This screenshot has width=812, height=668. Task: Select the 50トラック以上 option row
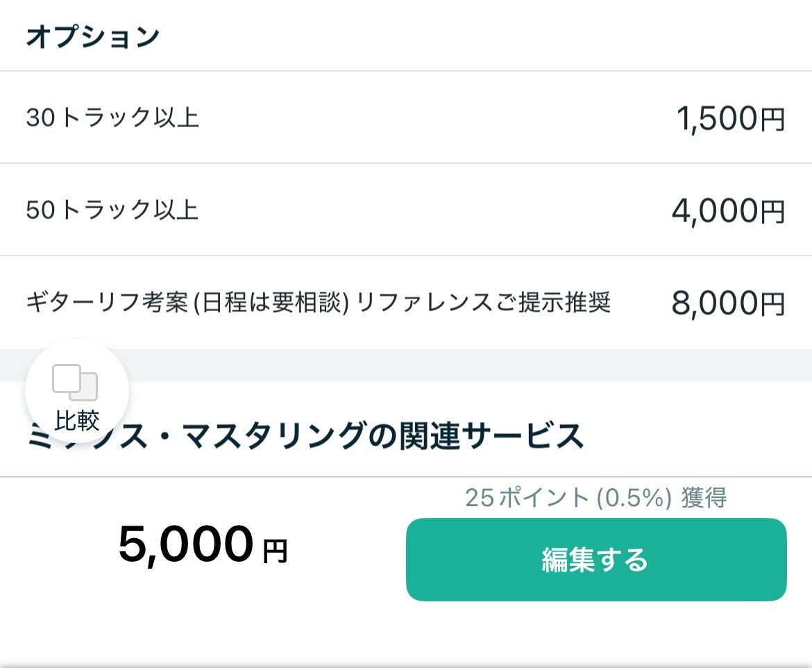pos(406,210)
